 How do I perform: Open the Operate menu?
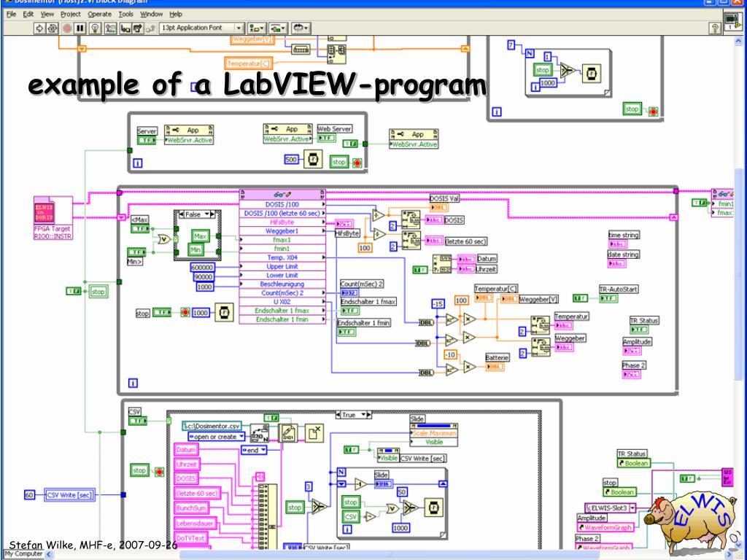[x=99, y=15]
